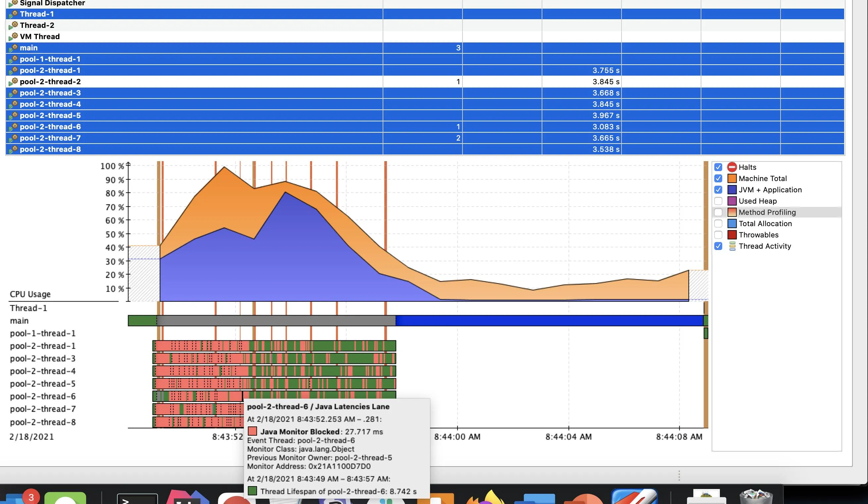Click the thread icon beside pool-2-thread-2 row
This screenshot has height=504, width=868.
pyautogui.click(x=14, y=82)
